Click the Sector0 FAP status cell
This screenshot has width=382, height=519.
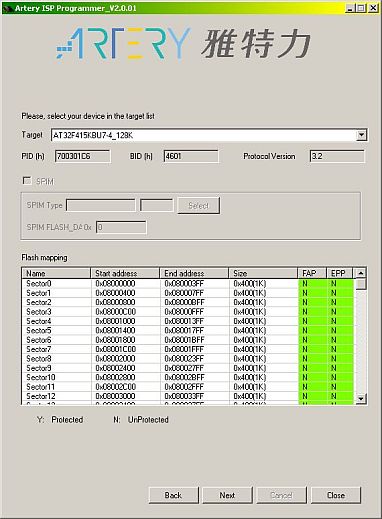coord(312,283)
